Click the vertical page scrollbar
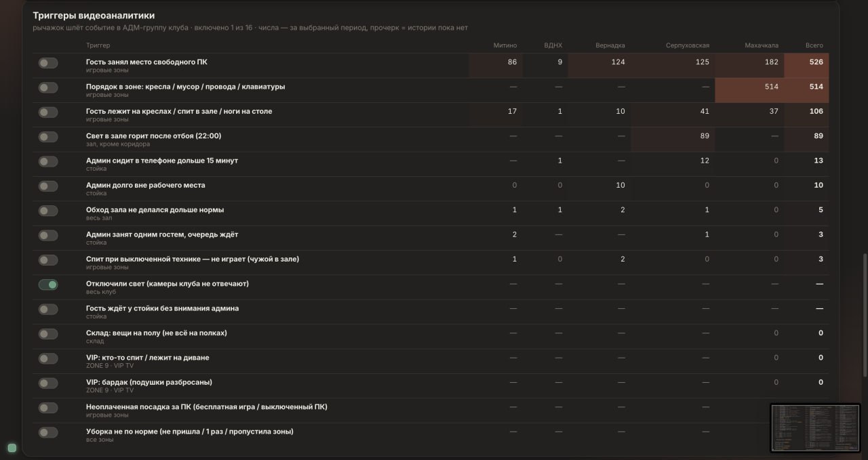868x460 pixels. point(864,316)
